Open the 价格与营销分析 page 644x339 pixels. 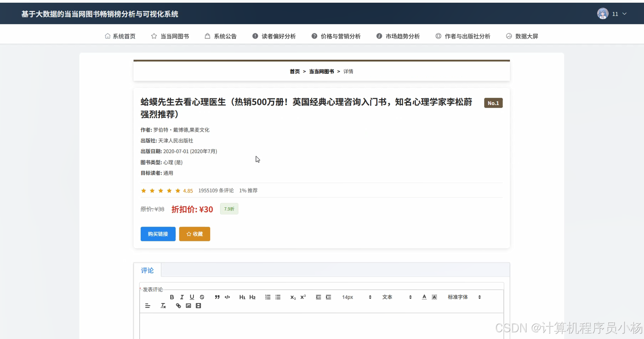click(x=336, y=36)
